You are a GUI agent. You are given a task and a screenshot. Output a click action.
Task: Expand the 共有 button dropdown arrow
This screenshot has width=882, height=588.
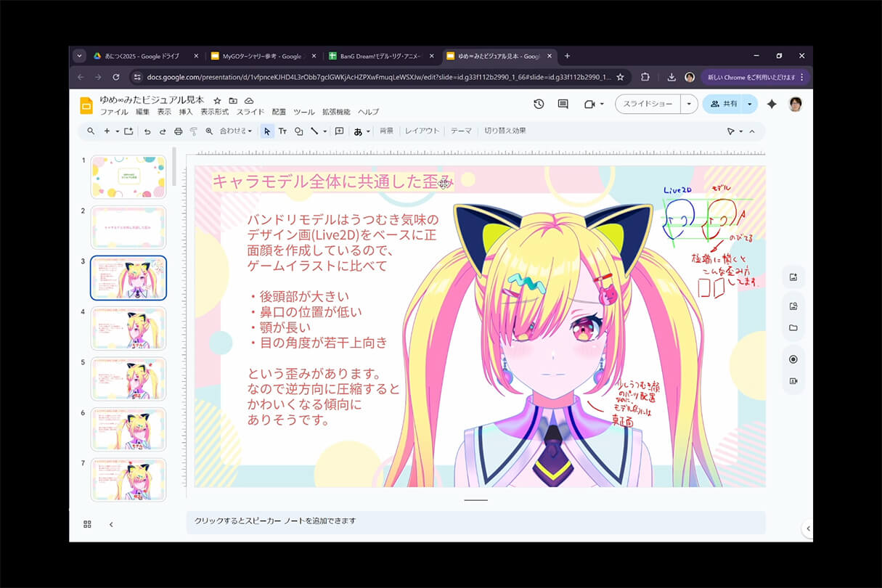click(748, 105)
